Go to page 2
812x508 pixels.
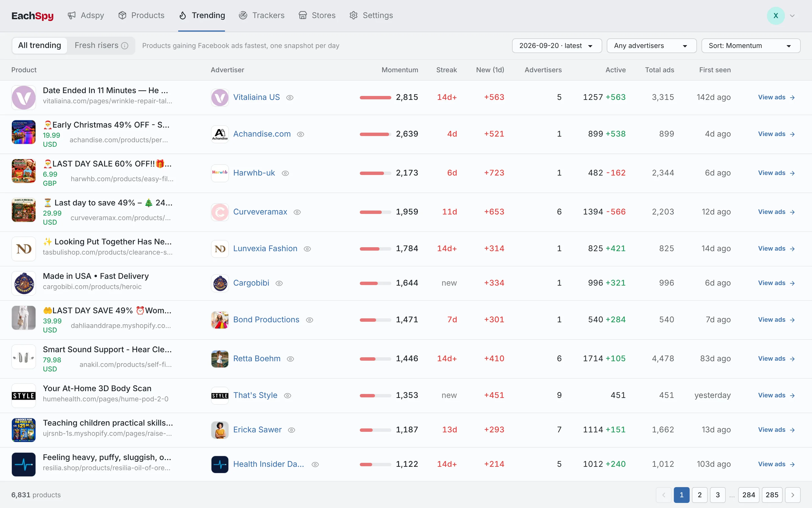[x=700, y=495]
